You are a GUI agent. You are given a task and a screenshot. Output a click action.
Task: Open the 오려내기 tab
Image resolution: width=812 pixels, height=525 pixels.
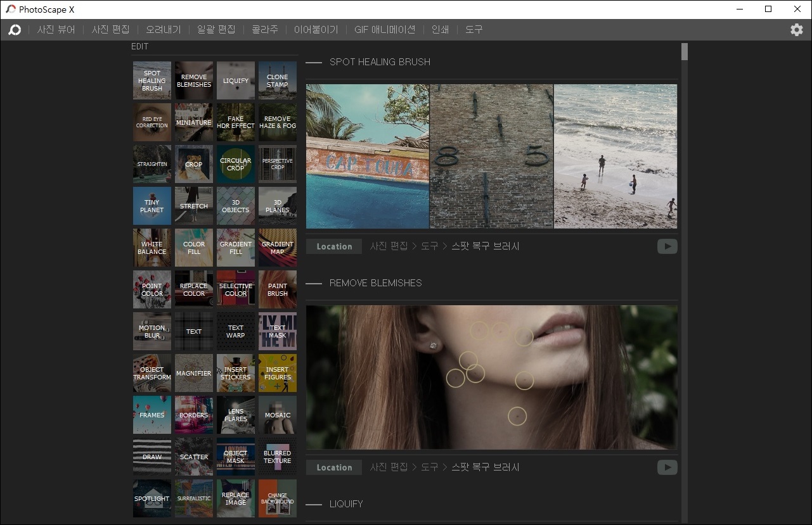click(164, 30)
